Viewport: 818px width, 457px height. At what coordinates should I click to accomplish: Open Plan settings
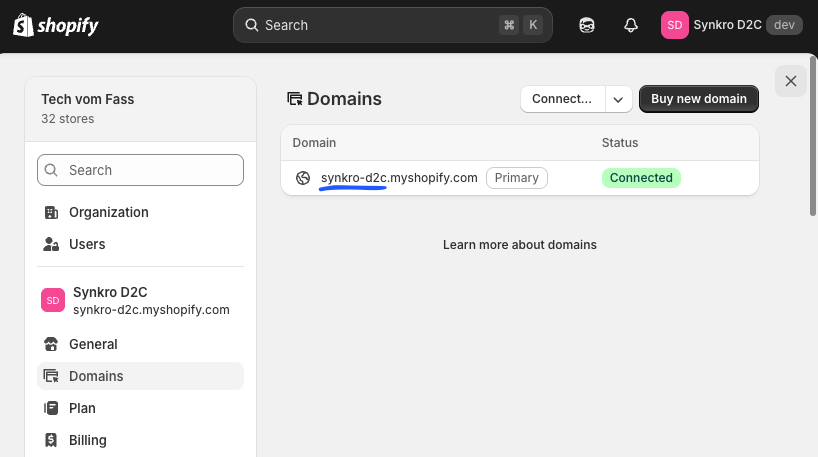[140, 408]
